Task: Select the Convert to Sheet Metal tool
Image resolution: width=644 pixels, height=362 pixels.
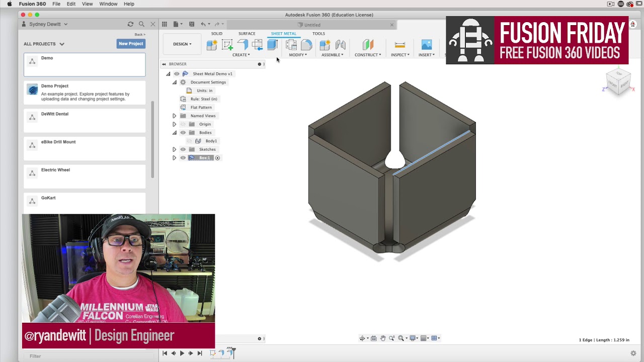Action: (272, 45)
